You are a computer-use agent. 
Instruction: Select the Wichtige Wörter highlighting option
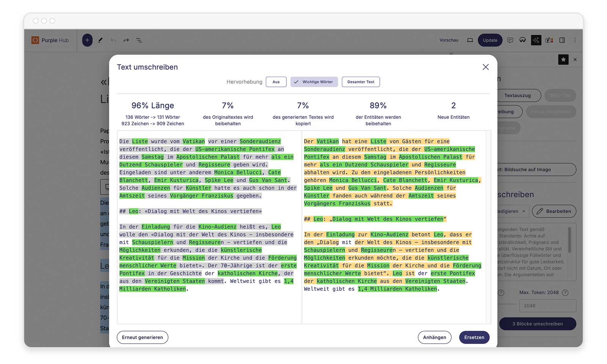coord(314,82)
